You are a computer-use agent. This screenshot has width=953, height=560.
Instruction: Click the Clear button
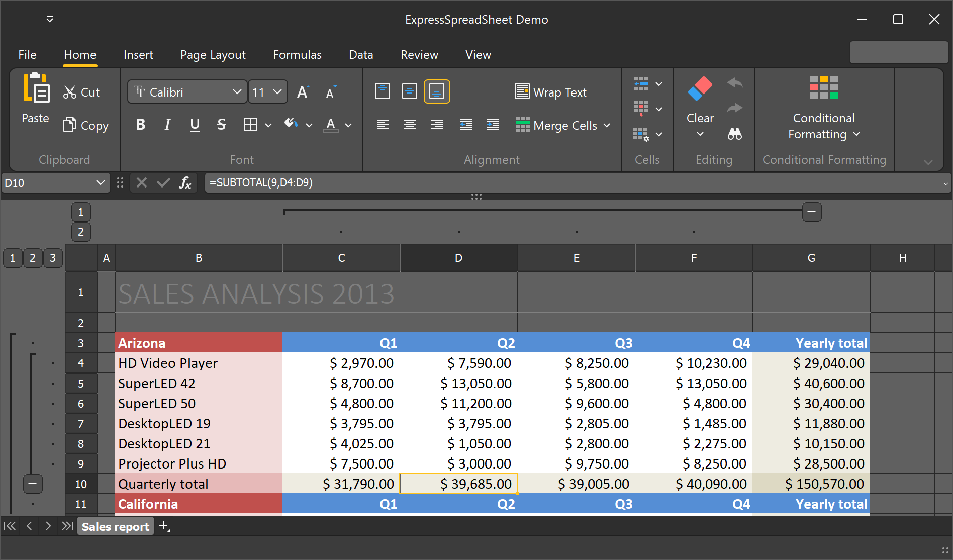click(700, 101)
